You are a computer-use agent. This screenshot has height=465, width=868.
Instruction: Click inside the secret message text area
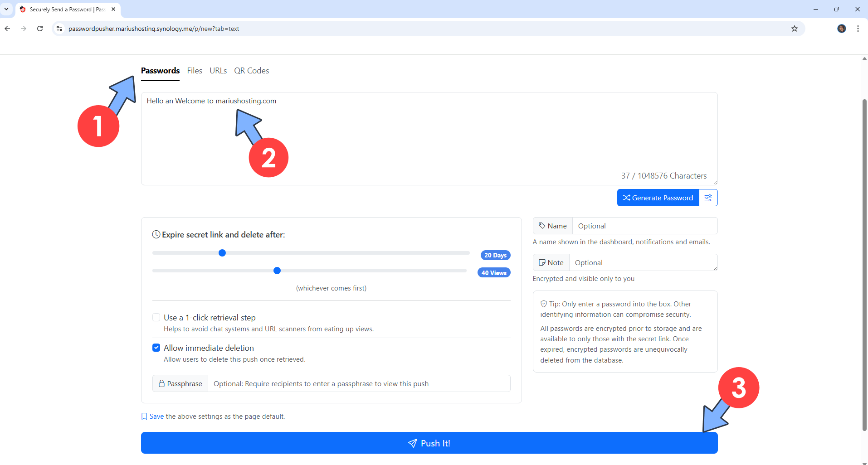coord(408,136)
